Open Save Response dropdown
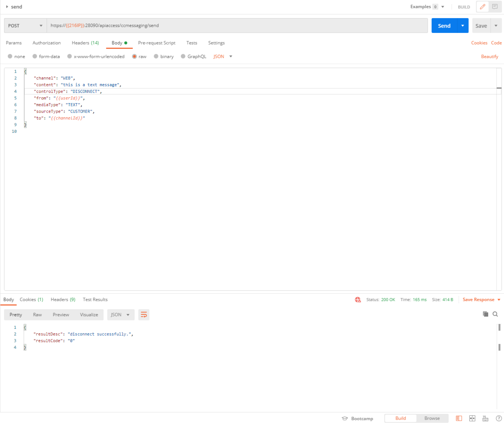 481,300
